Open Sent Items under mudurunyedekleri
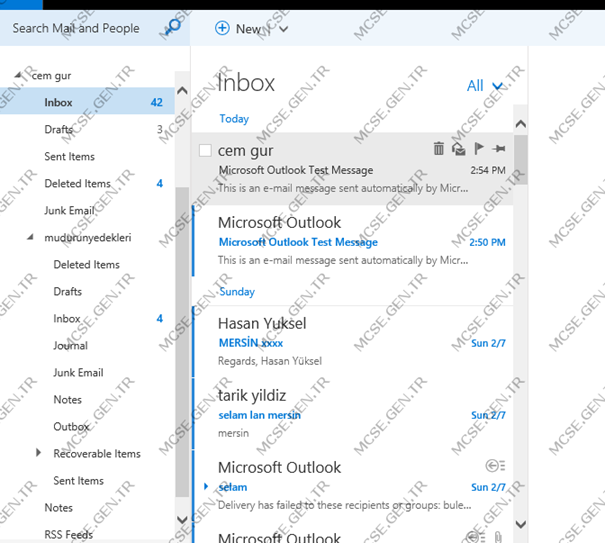 (x=87, y=480)
